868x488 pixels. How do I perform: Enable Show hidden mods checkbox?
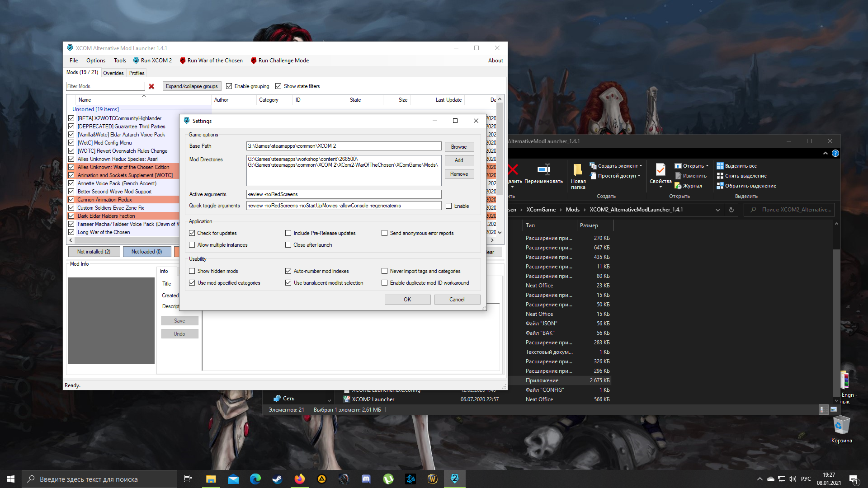click(x=192, y=271)
